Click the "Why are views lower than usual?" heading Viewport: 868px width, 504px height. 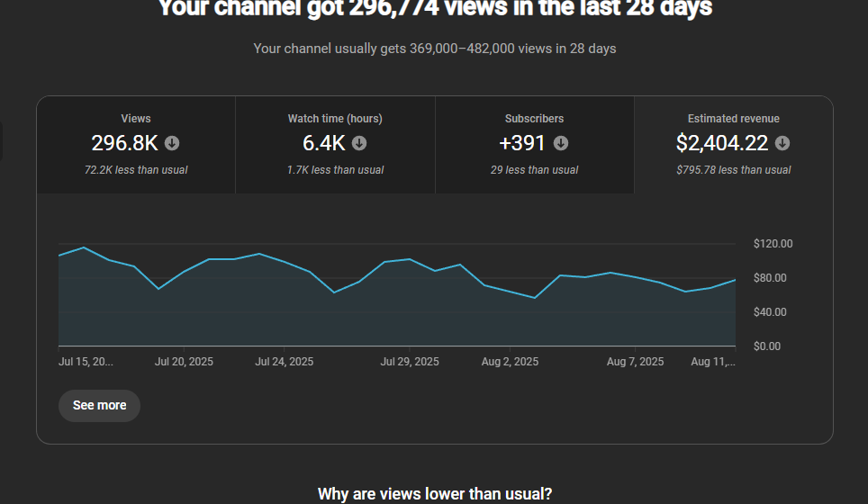point(434,493)
